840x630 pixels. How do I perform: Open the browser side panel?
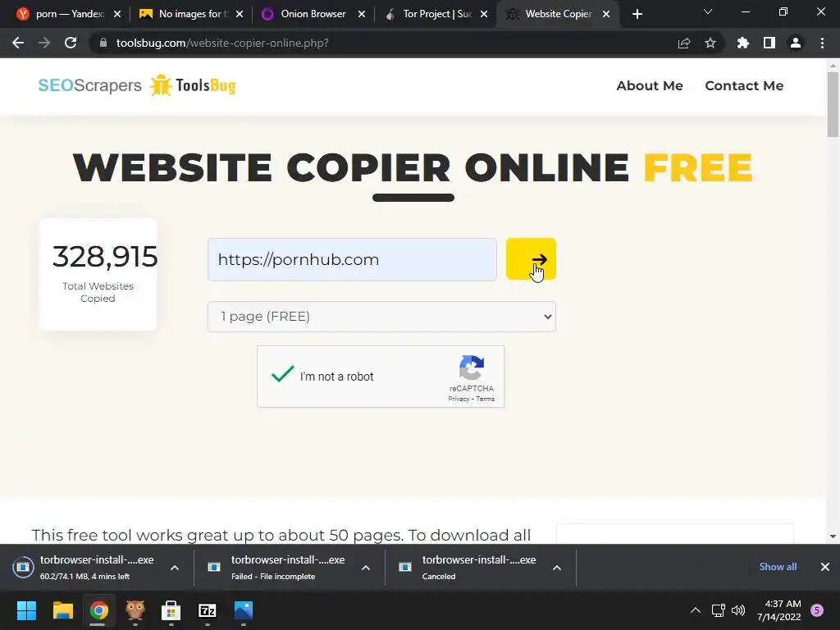click(769, 43)
